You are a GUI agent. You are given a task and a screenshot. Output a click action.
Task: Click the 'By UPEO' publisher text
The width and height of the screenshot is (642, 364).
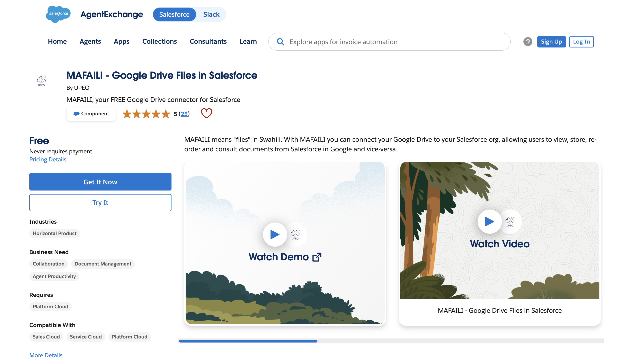(78, 88)
